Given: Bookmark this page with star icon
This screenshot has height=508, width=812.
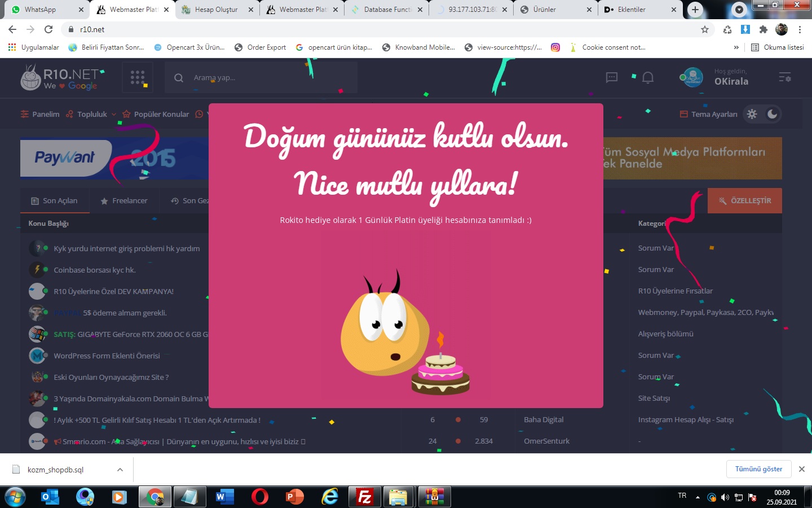Looking at the screenshot, I should point(704,29).
